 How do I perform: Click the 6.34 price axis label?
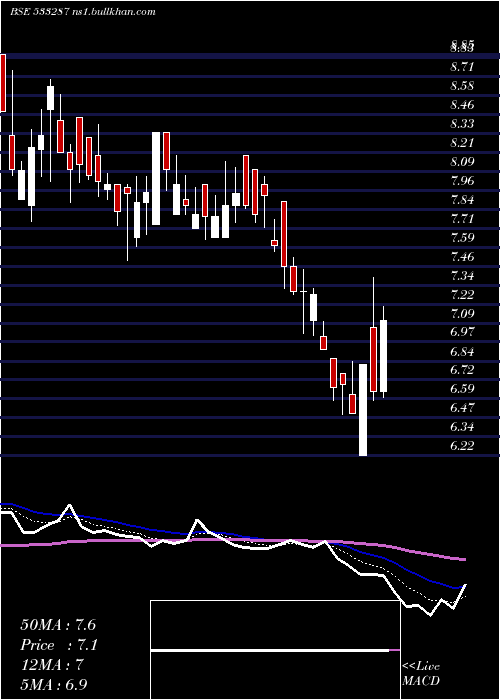pyautogui.click(x=462, y=427)
